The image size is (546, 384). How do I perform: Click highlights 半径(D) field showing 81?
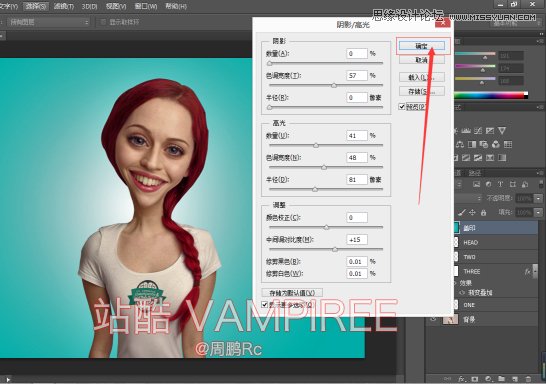357,180
